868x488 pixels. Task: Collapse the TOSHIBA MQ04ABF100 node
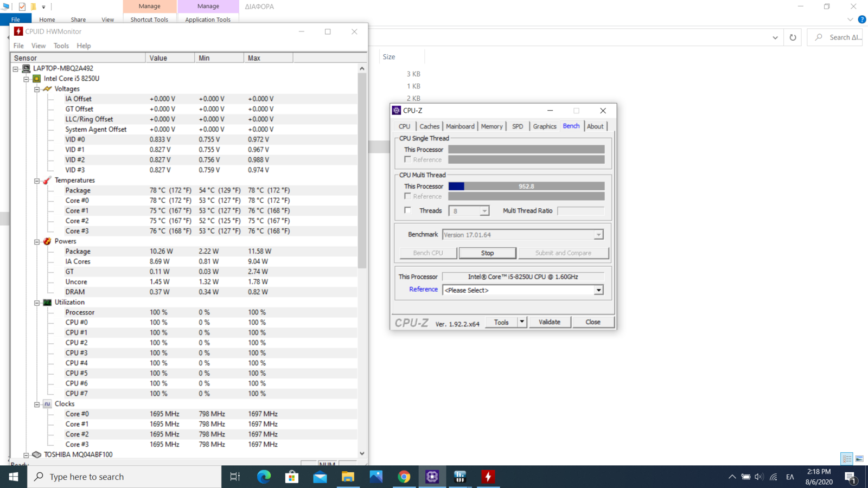[26, 455]
